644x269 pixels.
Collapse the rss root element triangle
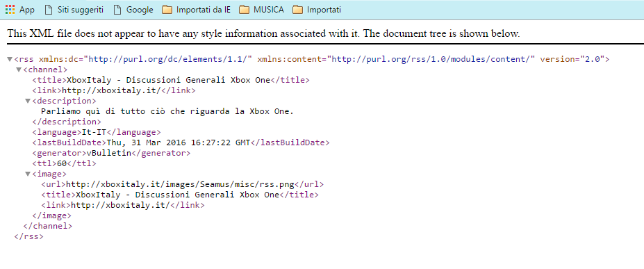point(10,59)
